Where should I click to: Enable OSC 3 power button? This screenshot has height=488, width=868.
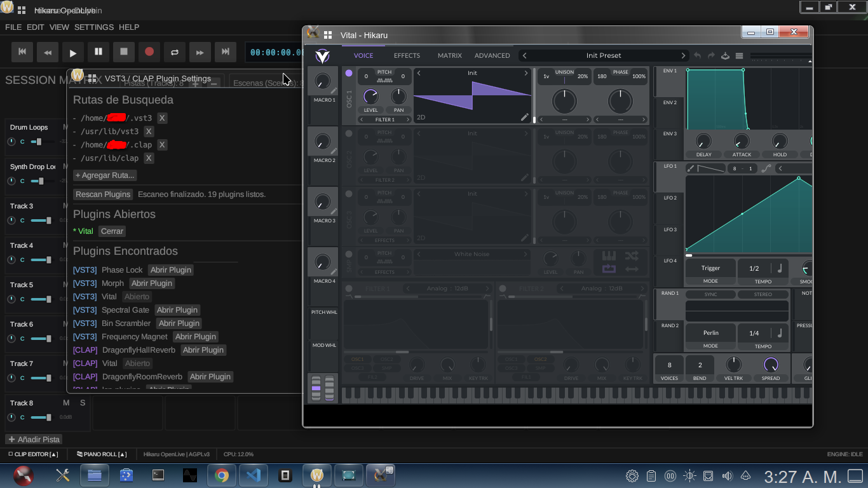(x=349, y=194)
